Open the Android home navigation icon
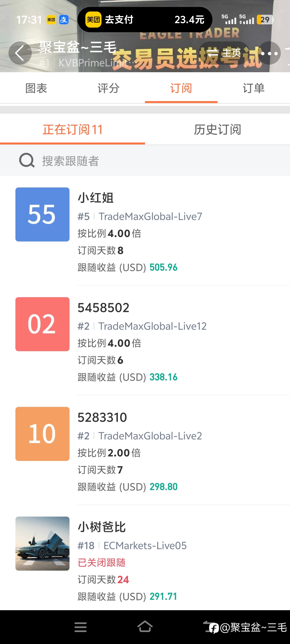Viewport: 290px width, 644px height. (x=145, y=627)
